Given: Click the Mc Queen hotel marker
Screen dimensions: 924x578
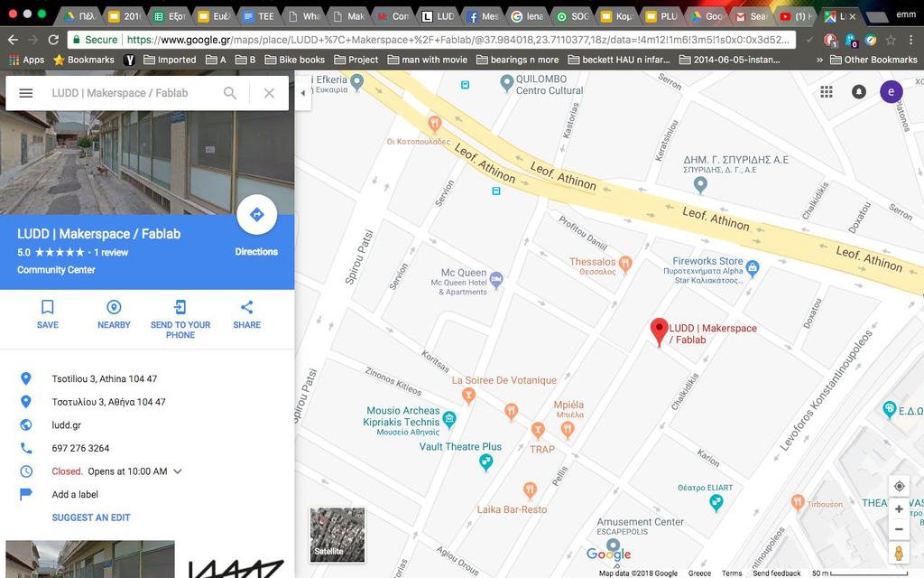Looking at the screenshot, I should 496,280.
